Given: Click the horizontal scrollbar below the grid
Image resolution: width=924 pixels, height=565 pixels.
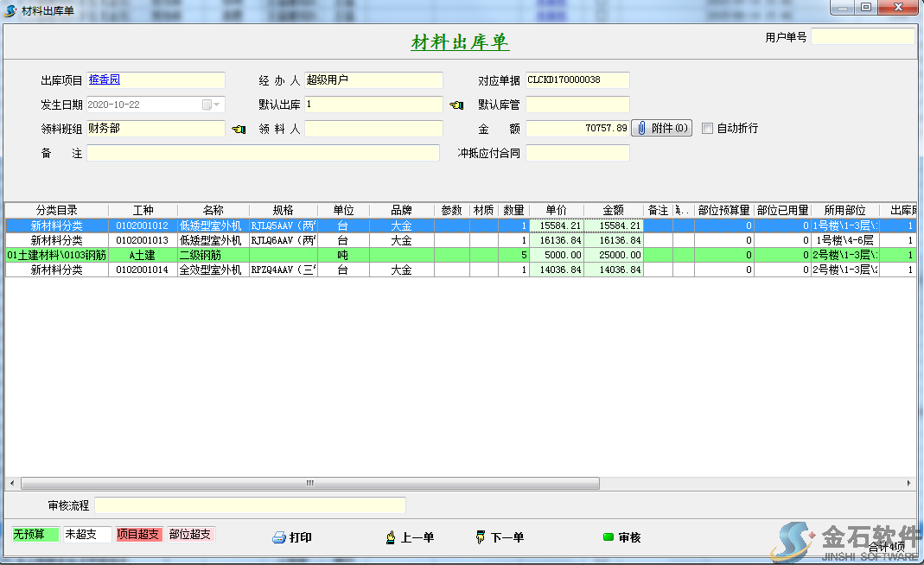Looking at the screenshot, I should pos(307,483).
